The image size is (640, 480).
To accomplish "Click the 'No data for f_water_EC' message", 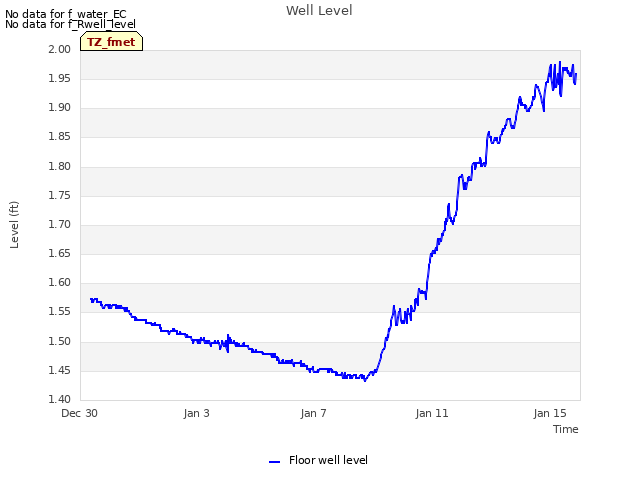I will [x=66, y=14].
